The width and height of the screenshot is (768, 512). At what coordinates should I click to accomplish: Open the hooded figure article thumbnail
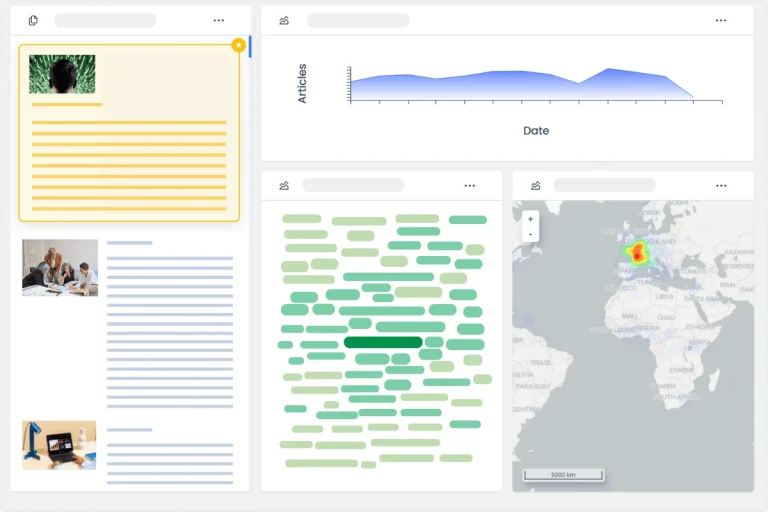(x=62, y=74)
